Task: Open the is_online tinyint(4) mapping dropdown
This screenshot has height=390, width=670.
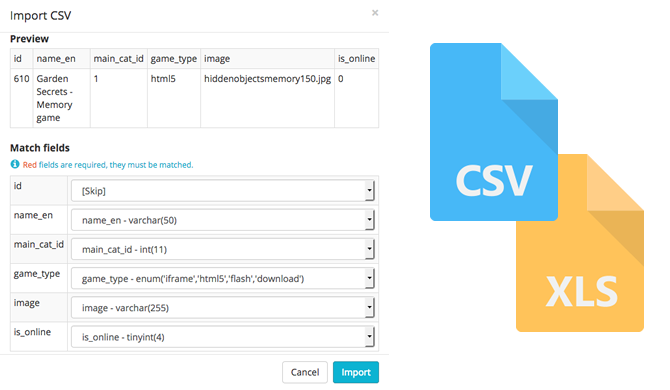Action: click(x=223, y=337)
